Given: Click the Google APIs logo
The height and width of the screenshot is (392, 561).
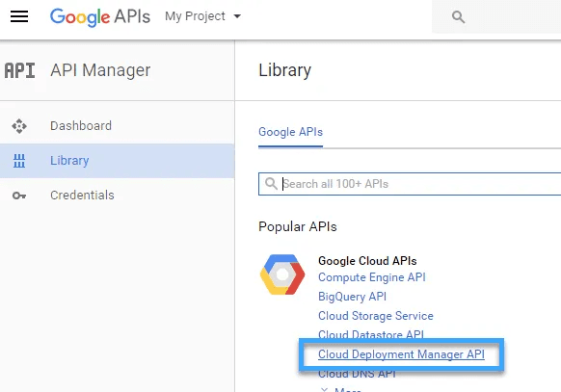Looking at the screenshot, I should click(x=100, y=16).
